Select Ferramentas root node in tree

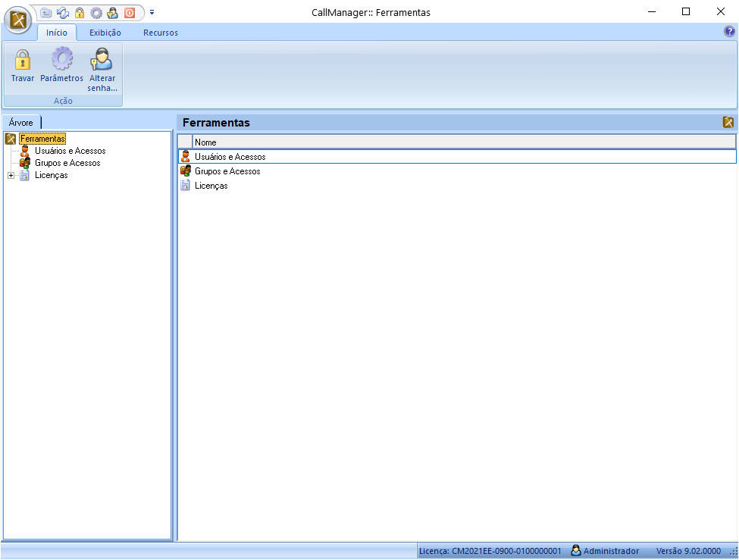[x=42, y=139]
